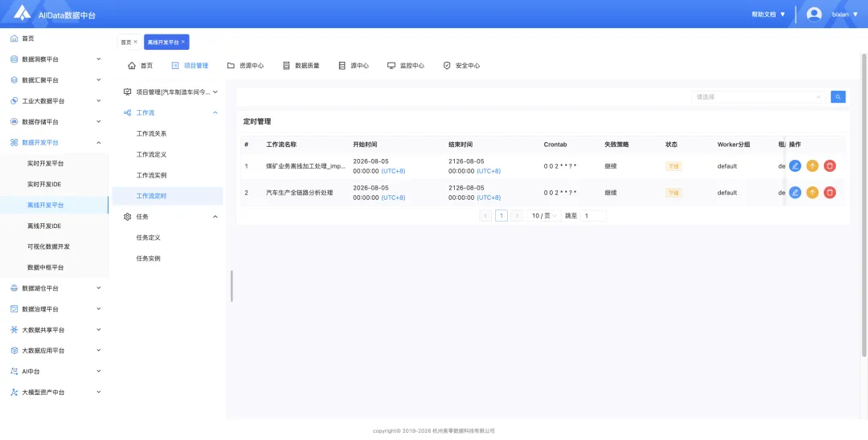Edit schedule for 煤矿业务离线加工处理 row
The image size is (868, 440).
(x=795, y=166)
